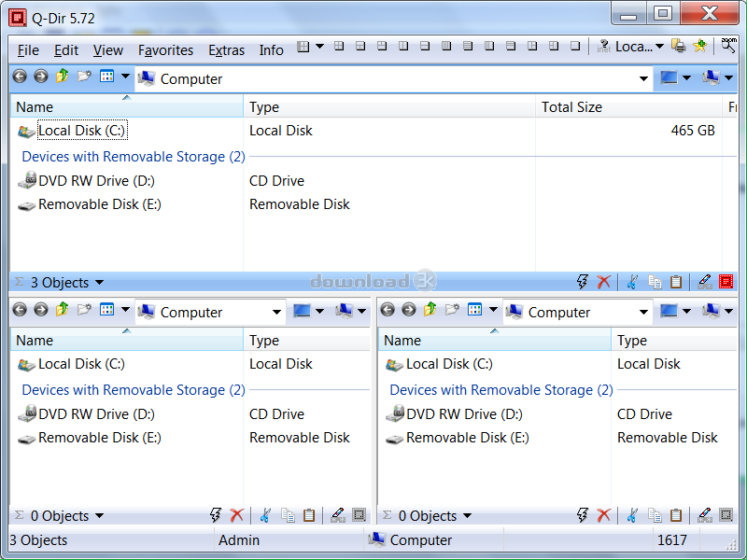Select DVD RW Drive (D:) in bottom-left pane
This screenshot has height=560, width=747.
click(x=96, y=414)
